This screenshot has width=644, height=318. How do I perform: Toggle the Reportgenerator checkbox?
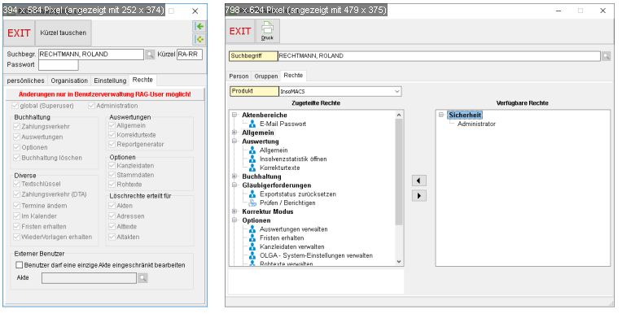coord(112,144)
